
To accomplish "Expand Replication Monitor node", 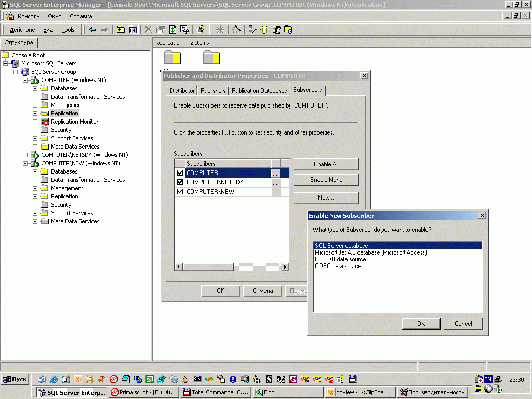I will tap(35, 122).
